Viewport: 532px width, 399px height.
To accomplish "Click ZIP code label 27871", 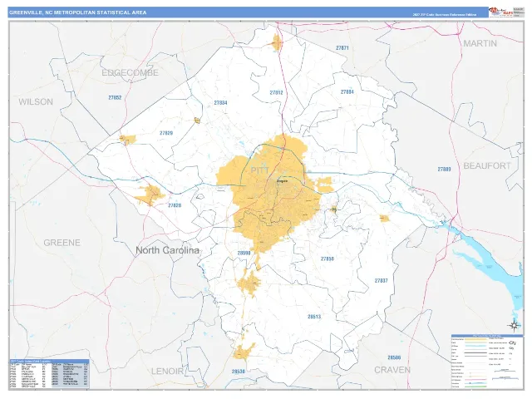I will [x=342, y=48].
